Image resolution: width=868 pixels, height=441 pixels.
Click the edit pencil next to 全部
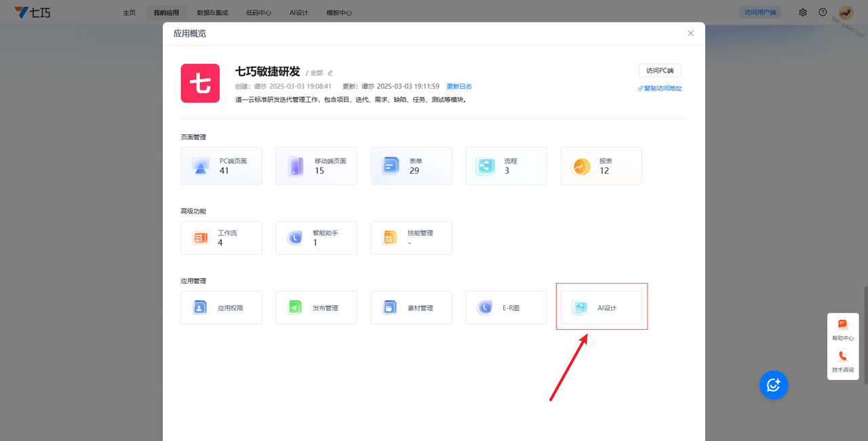coord(330,73)
